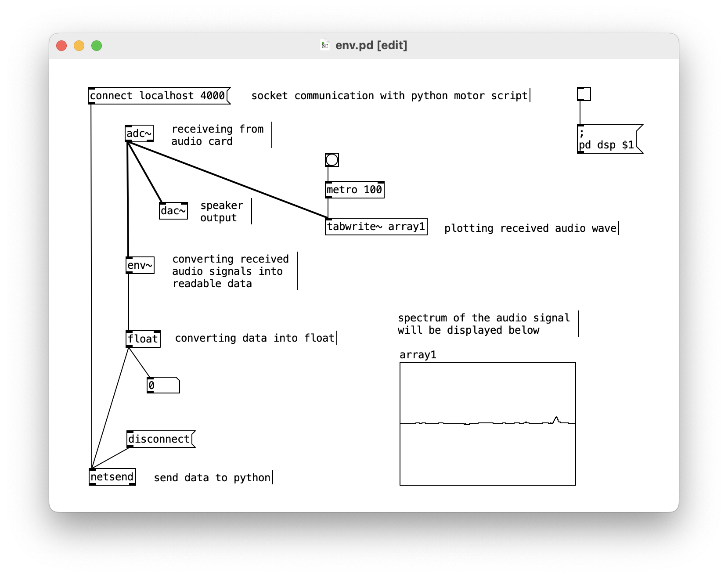Screen dimensions: 728x577
Task: Click the 'converting data into float' comment
Action: 255,338
